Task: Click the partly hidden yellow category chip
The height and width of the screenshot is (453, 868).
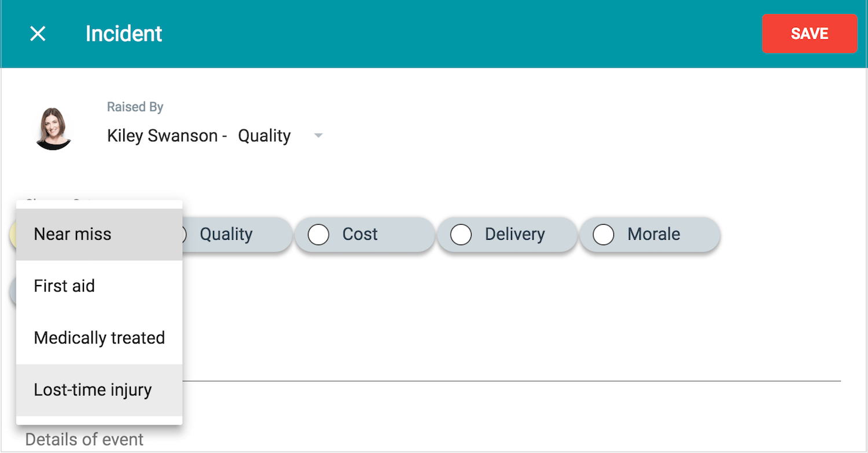Action: pos(13,234)
